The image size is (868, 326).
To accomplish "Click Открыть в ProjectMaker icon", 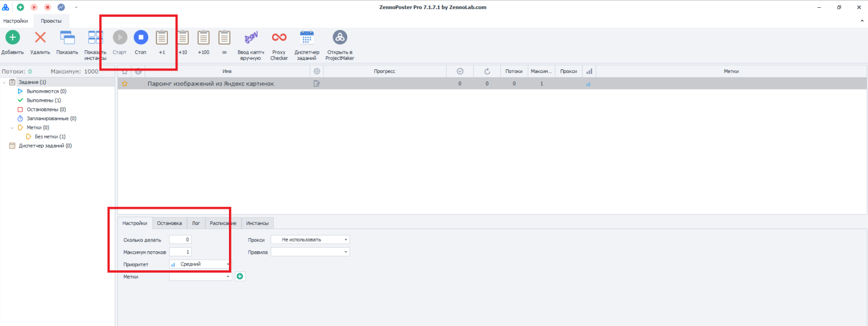I will pyautogui.click(x=340, y=38).
